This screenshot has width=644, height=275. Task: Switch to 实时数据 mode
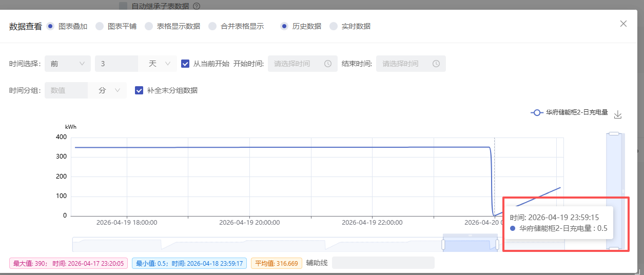[x=334, y=26]
